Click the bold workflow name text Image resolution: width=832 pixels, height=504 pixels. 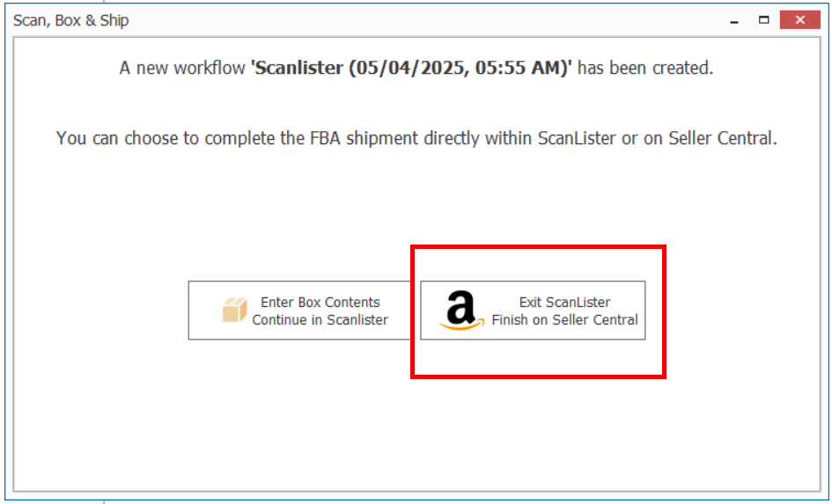point(411,68)
